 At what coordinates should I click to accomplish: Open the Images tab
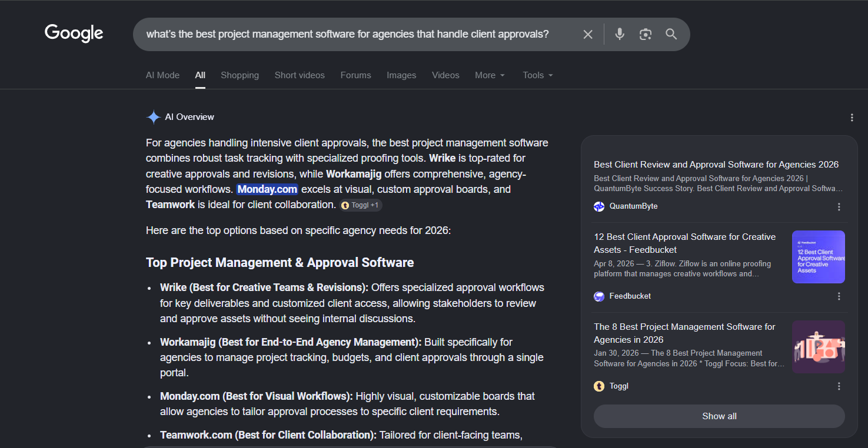[401, 75]
